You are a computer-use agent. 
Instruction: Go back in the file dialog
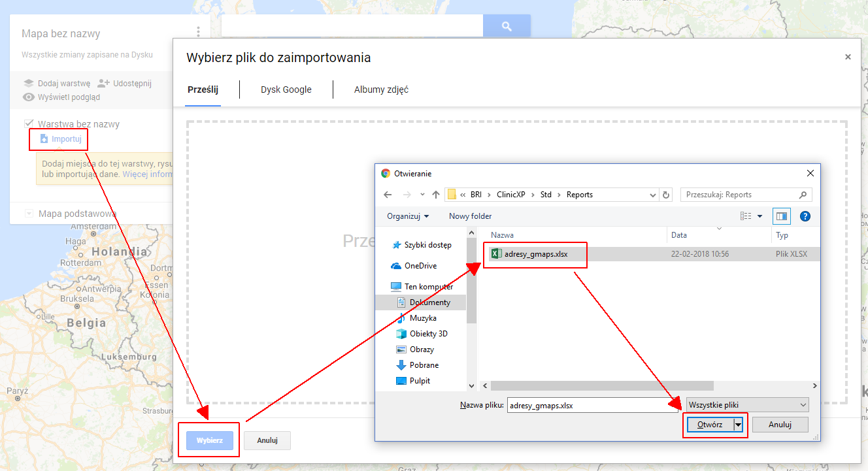click(x=388, y=195)
